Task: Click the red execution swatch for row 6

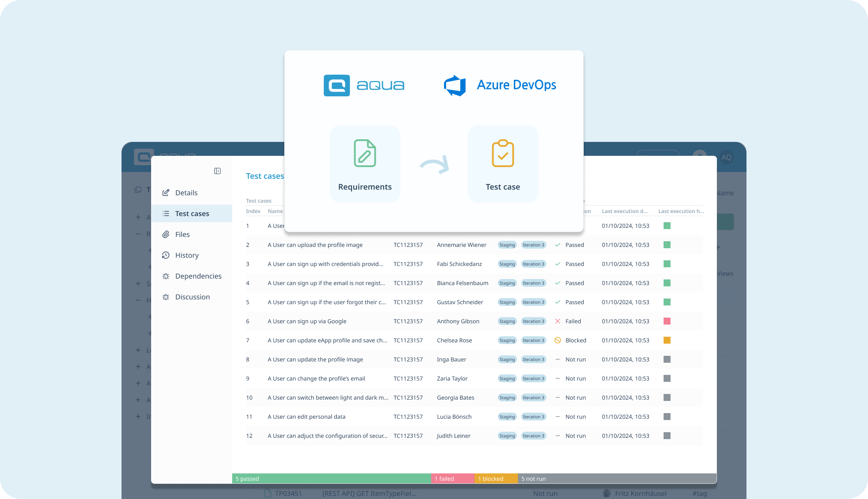Action: 667,321
